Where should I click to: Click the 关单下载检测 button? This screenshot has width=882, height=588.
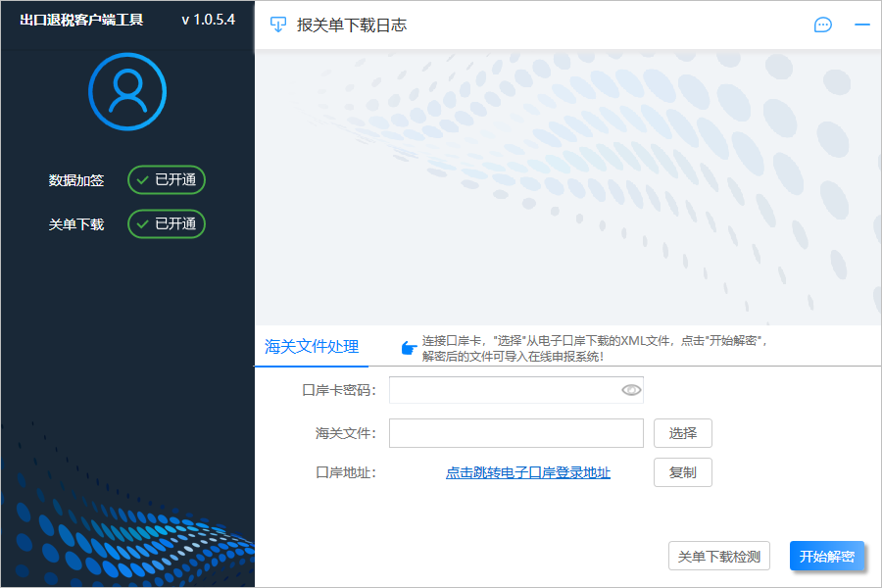pyautogui.click(x=719, y=557)
